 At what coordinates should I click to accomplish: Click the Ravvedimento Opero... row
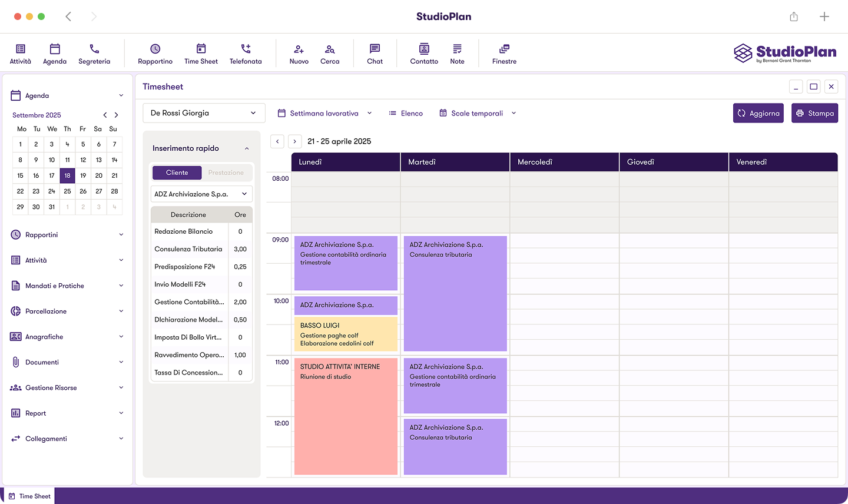pyautogui.click(x=201, y=355)
